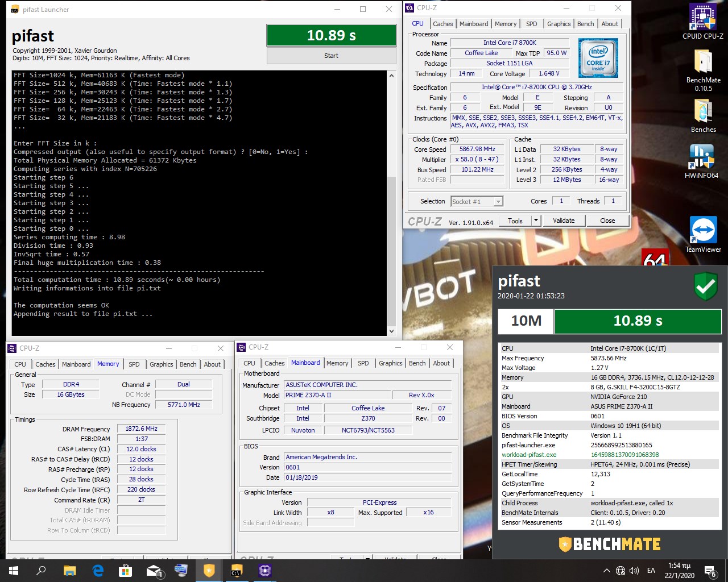Select Graphics tab in the CPU-Z Mainboard window
This screenshot has height=582, width=728.
pos(390,363)
